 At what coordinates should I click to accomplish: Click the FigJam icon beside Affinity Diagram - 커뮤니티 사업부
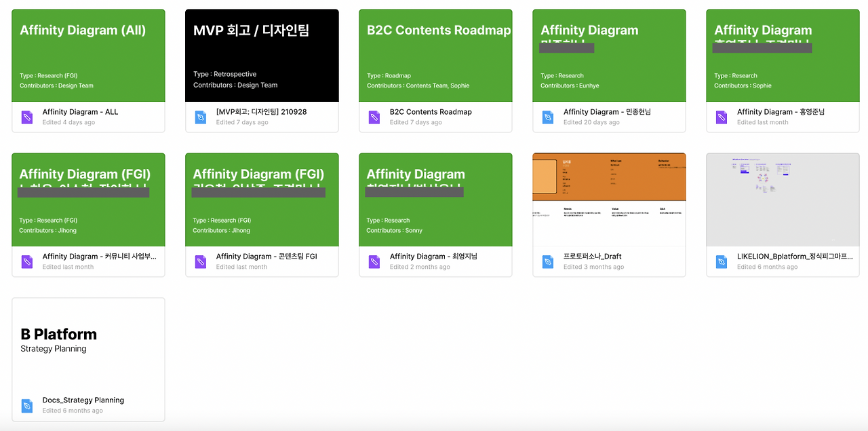coord(26,262)
